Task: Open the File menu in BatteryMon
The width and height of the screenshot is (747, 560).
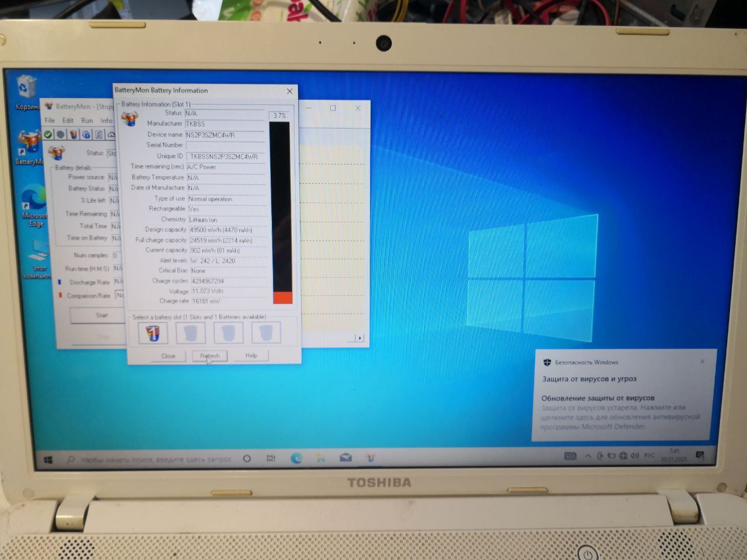Action: click(x=50, y=121)
